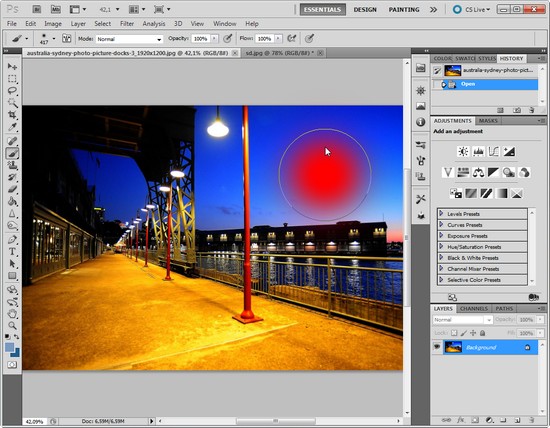Image resolution: width=550 pixels, height=428 pixels.
Task: Expand Curves Presets list
Action: point(441,225)
